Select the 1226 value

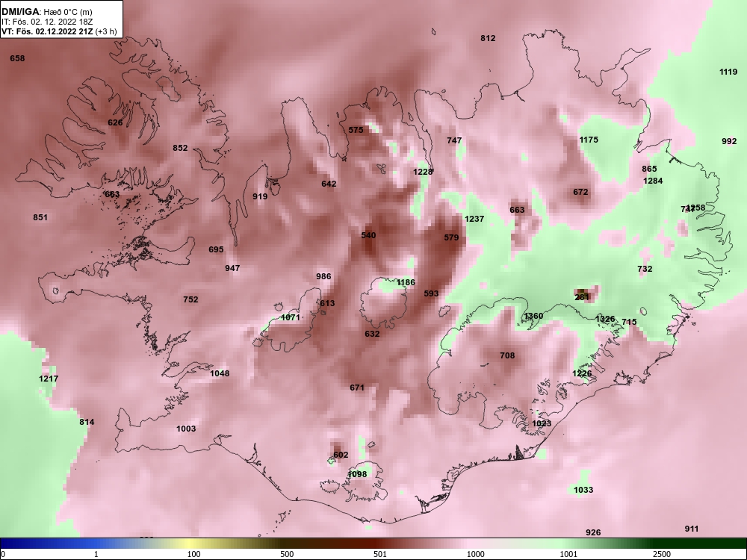coord(582,374)
